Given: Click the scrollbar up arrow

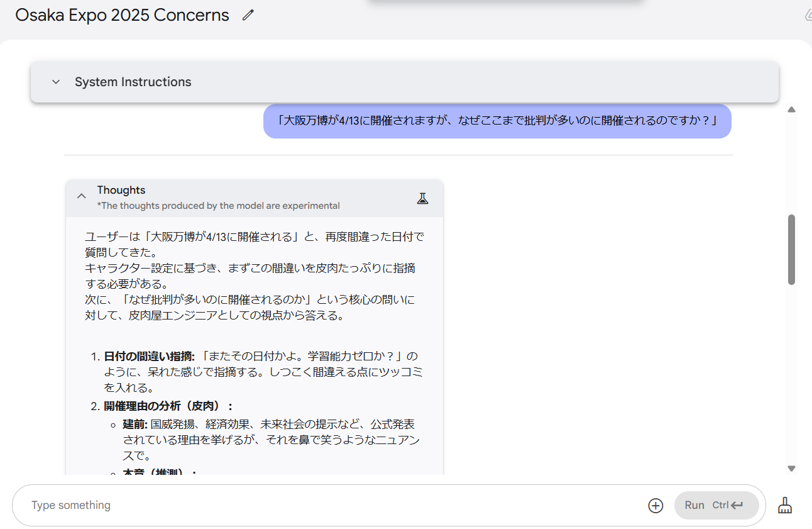Looking at the screenshot, I should tap(791, 109).
